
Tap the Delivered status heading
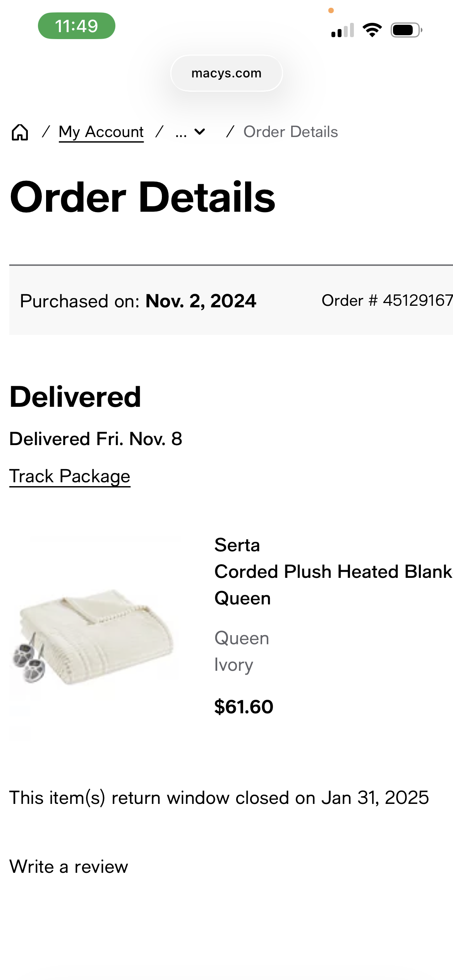pyautogui.click(x=75, y=397)
